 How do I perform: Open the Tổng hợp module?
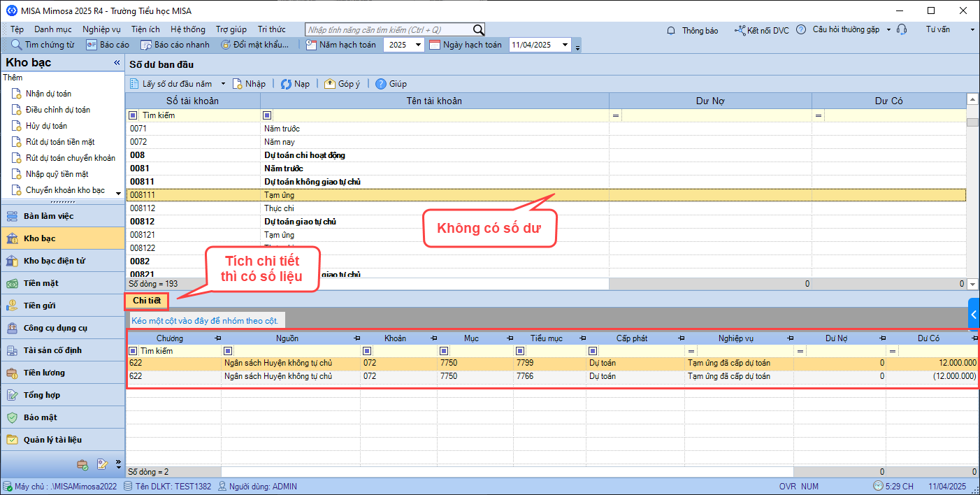click(x=62, y=395)
